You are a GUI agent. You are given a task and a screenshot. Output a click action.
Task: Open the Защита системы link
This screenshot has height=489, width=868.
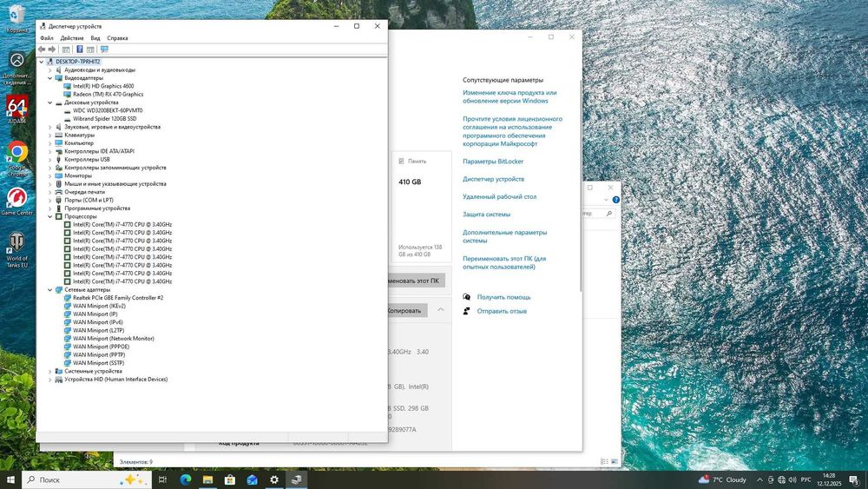(x=486, y=215)
